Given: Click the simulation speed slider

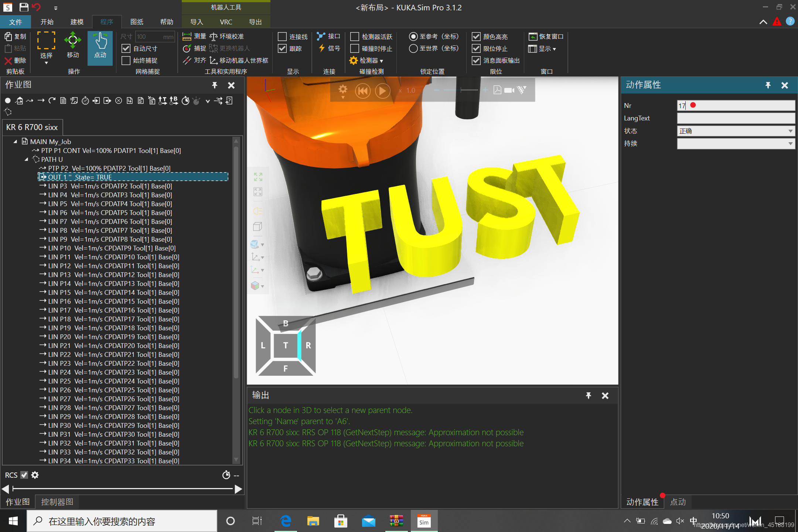Looking at the screenshot, I should click(x=461, y=90).
